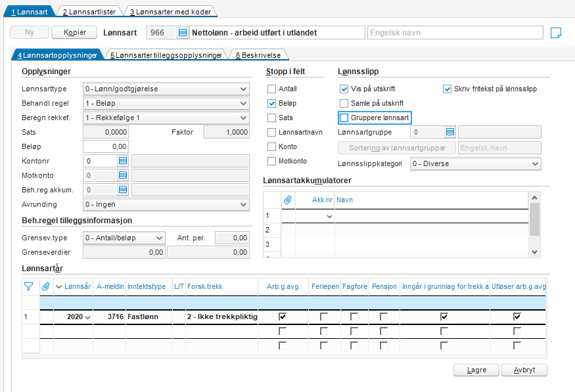Click the Beløp amount input field
The width and height of the screenshot is (575, 392).
click(x=106, y=146)
